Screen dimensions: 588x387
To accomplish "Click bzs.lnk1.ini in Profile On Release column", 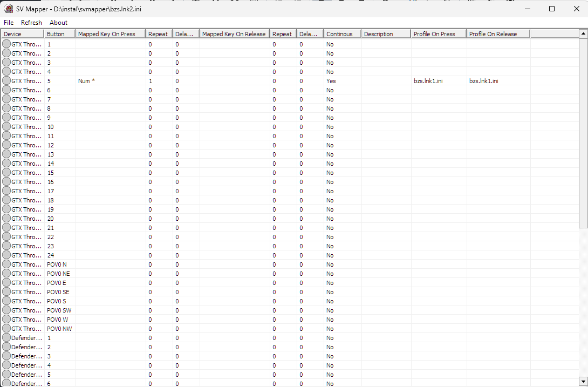I will pos(483,81).
